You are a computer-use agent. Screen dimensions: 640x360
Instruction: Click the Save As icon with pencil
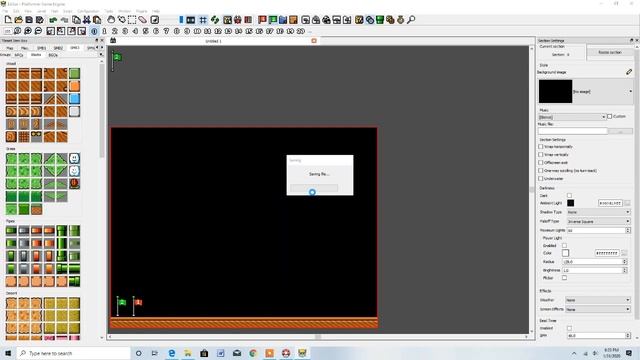pos(40,20)
